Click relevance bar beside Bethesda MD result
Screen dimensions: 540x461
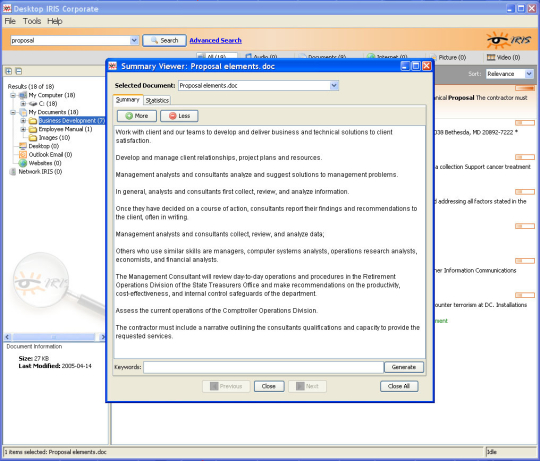(525, 123)
